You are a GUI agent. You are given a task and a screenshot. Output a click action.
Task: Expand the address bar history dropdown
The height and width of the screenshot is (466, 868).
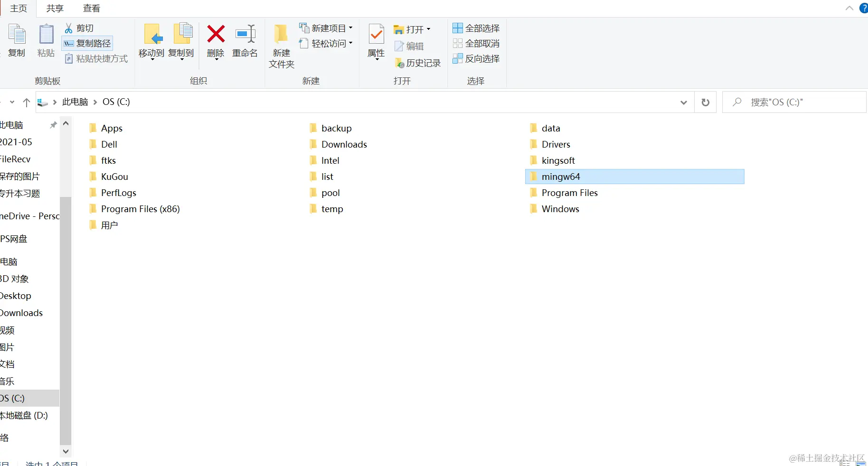[683, 102]
